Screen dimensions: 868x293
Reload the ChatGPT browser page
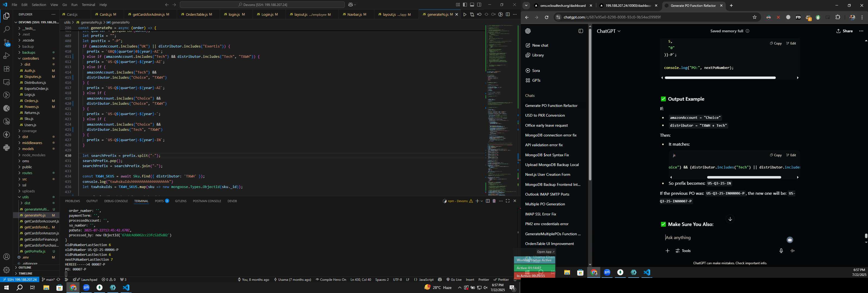[547, 17]
